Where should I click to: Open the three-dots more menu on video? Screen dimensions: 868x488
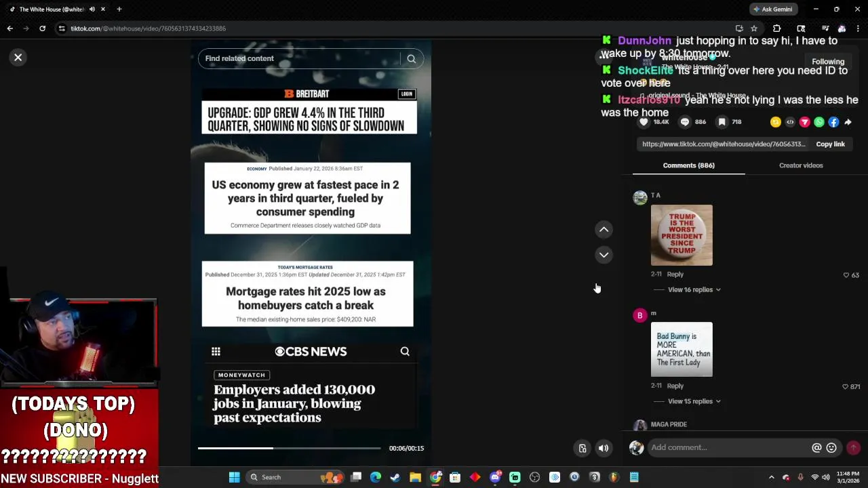point(604,57)
